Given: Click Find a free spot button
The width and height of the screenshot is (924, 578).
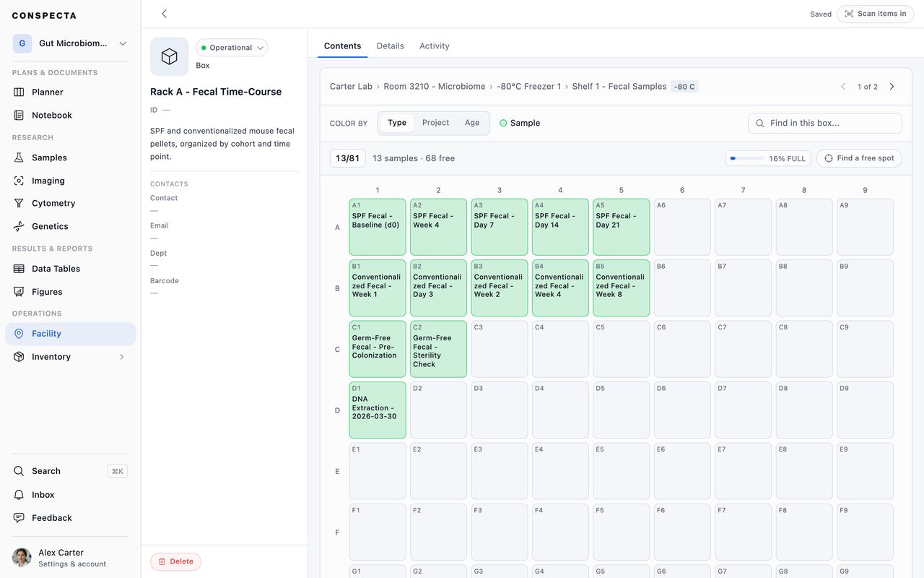Looking at the screenshot, I should [x=859, y=158].
